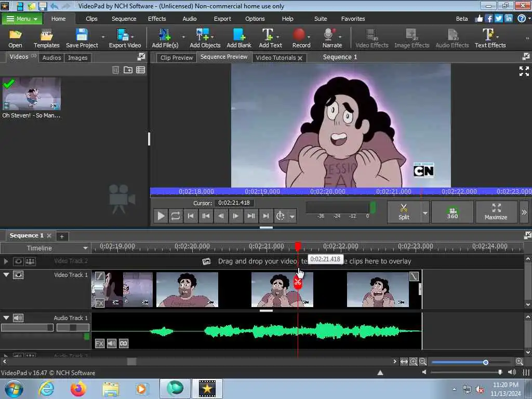The image size is (532, 399).
Task: Open the Effects ribbon tab
Action: [x=157, y=19]
